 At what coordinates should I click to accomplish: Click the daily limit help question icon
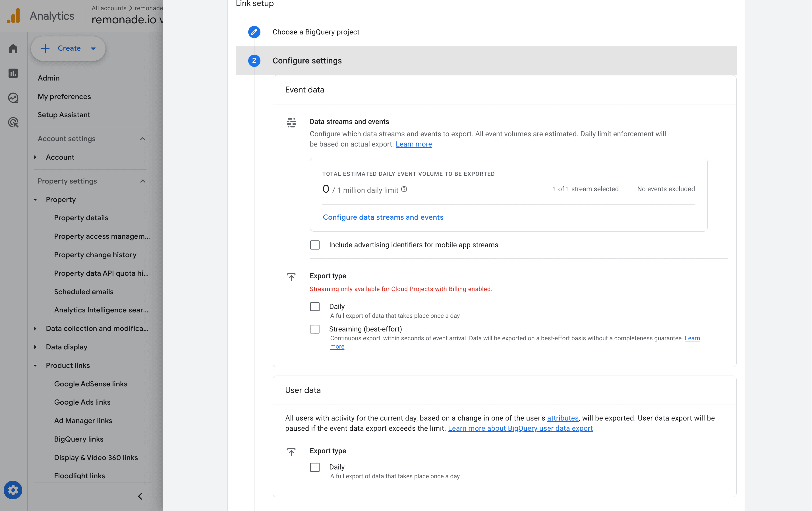click(404, 189)
